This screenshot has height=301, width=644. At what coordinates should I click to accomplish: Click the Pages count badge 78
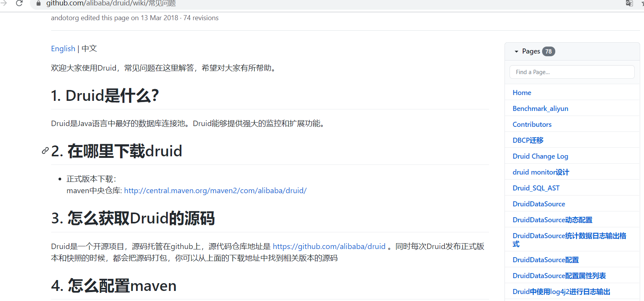point(548,52)
